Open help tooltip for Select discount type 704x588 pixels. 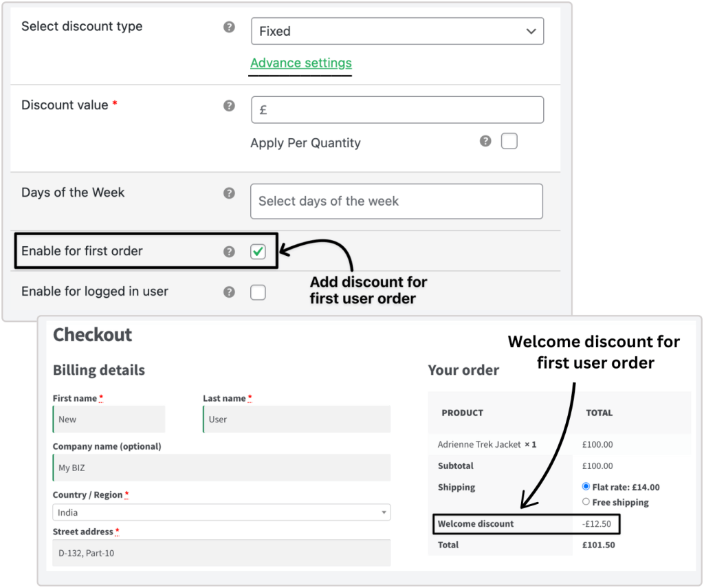(x=229, y=27)
